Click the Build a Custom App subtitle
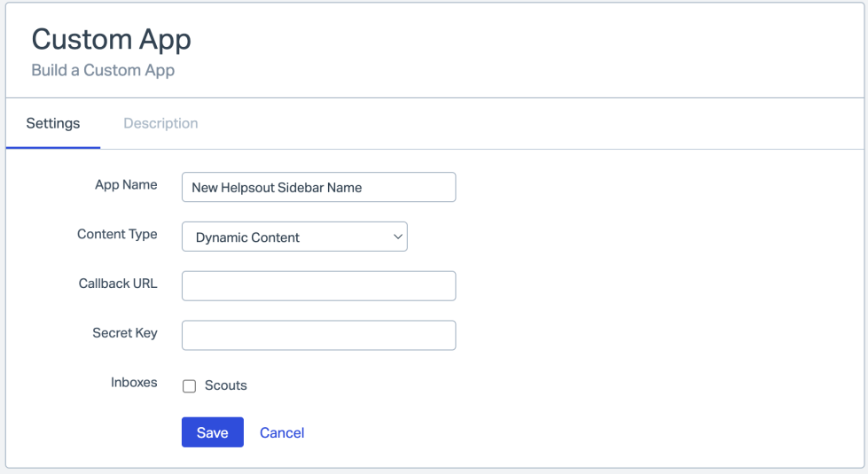Image resolution: width=868 pixels, height=474 pixels. [x=103, y=70]
